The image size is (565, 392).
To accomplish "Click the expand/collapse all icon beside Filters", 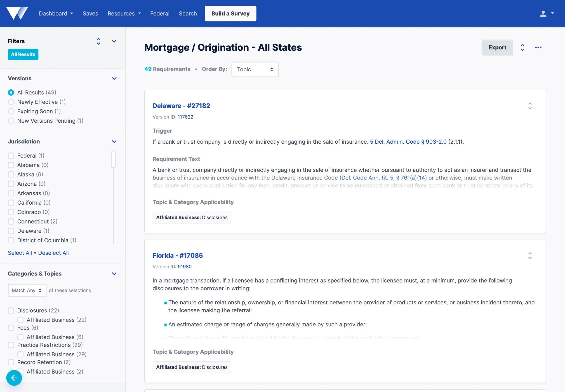I will [98, 41].
